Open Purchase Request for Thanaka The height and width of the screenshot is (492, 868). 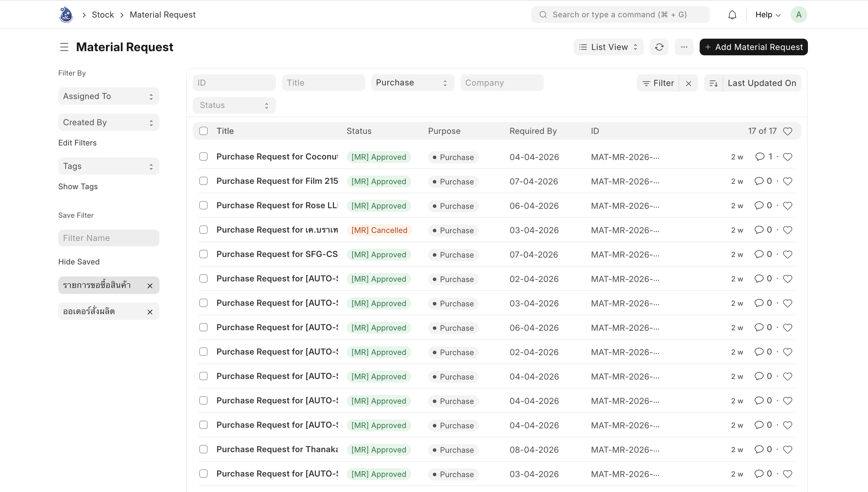click(x=277, y=449)
